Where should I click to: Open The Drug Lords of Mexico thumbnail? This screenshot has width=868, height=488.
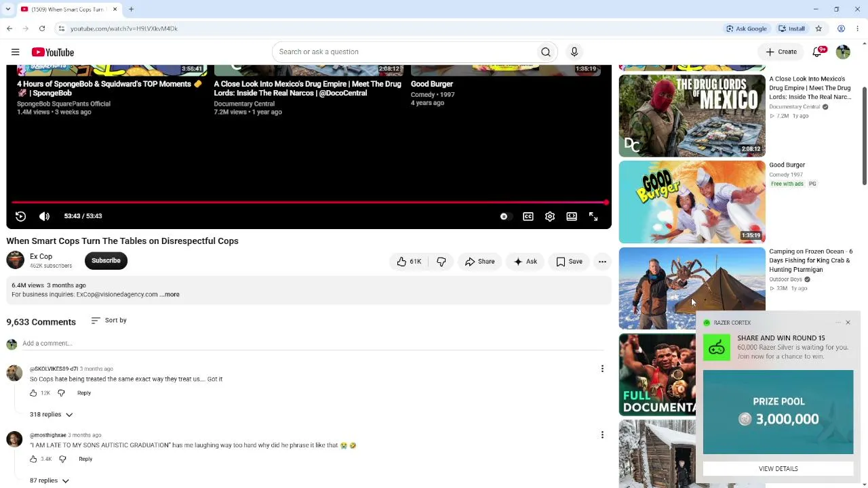click(692, 116)
